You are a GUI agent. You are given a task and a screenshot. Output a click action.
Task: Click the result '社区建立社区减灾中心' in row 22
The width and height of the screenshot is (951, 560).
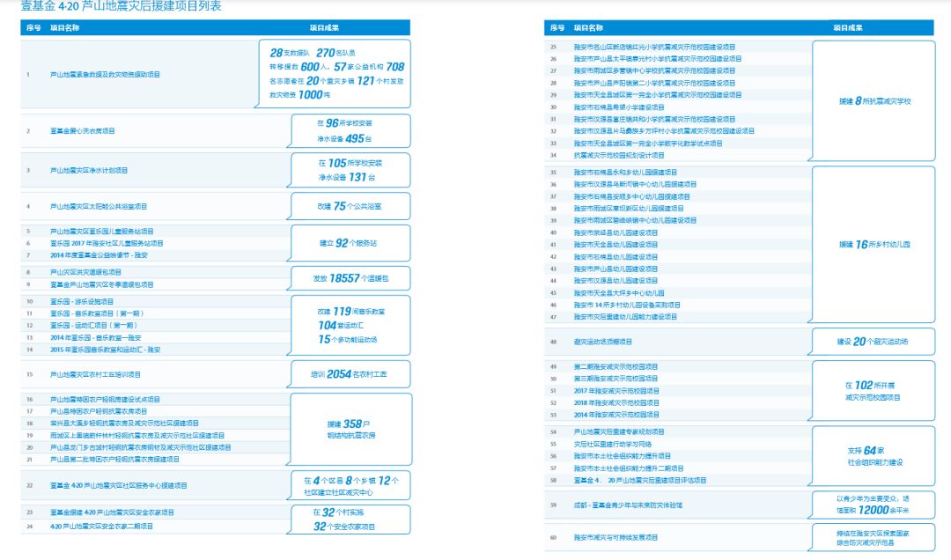(x=338, y=493)
